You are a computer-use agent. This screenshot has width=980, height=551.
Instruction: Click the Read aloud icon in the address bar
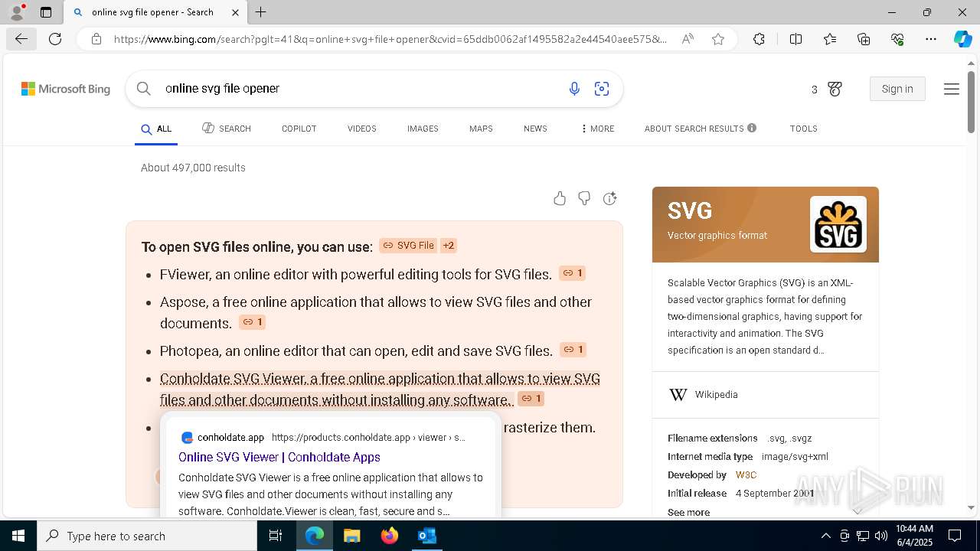(688, 39)
